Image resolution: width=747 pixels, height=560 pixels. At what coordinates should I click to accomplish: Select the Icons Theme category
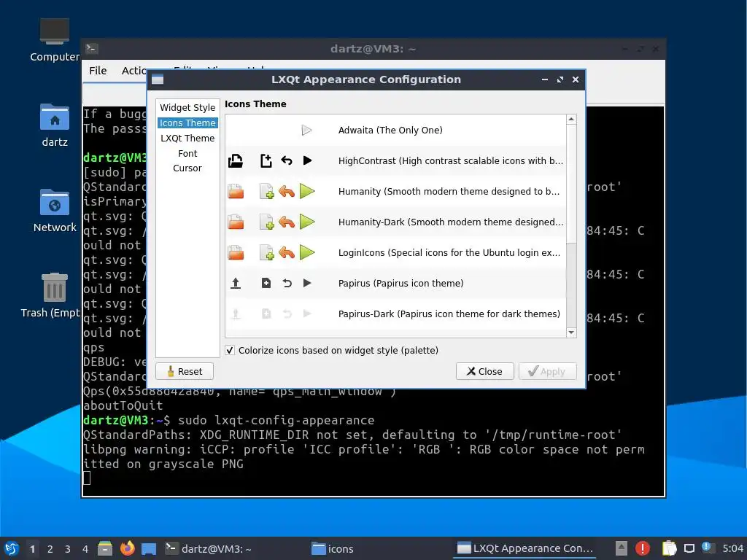[187, 122]
